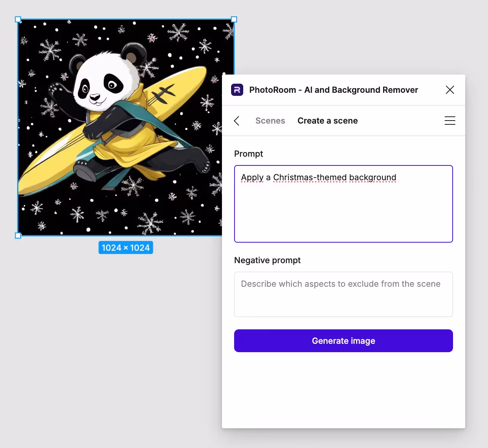488x448 pixels.
Task: Click the top-right selection resize handle
Action: click(234, 19)
